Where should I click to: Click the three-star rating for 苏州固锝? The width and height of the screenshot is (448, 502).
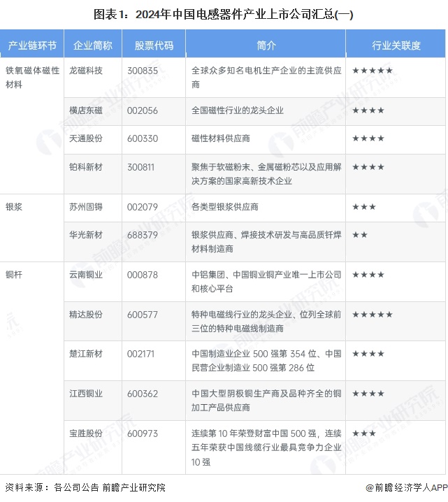pos(364,207)
